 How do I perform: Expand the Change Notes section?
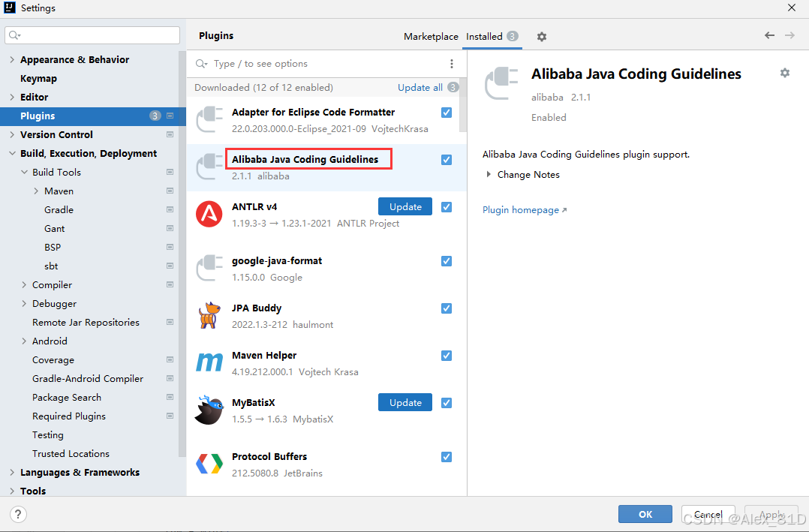(488, 174)
